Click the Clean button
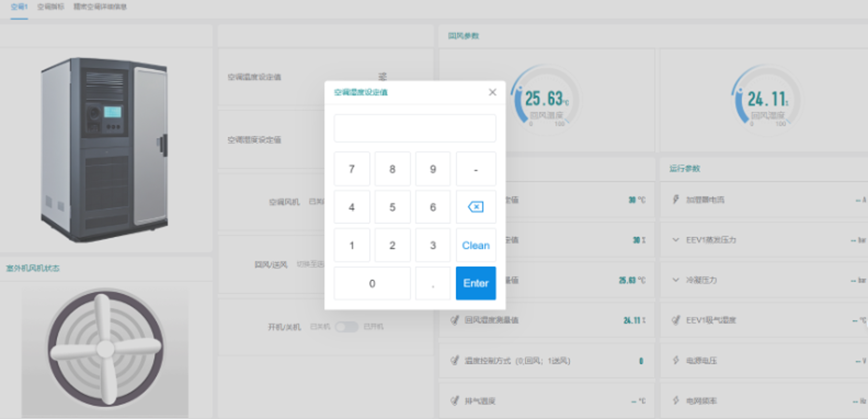 click(476, 245)
